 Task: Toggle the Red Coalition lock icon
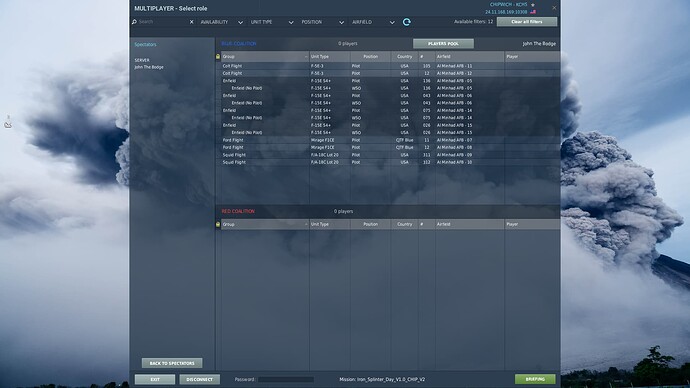(x=218, y=224)
